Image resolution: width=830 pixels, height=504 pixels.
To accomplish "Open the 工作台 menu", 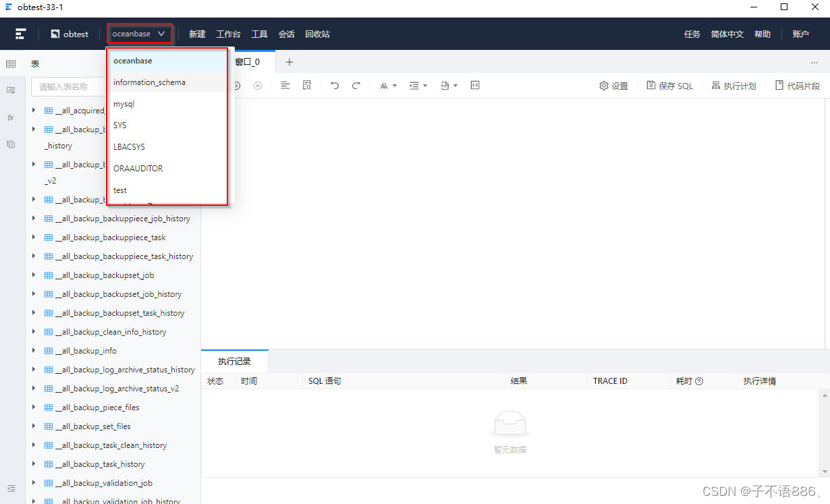I will point(228,34).
